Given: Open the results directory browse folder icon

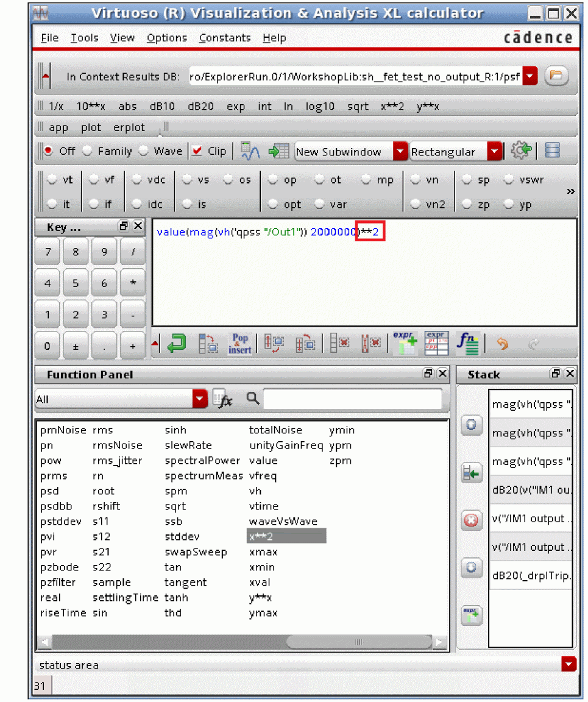Looking at the screenshot, I should 556,76.
